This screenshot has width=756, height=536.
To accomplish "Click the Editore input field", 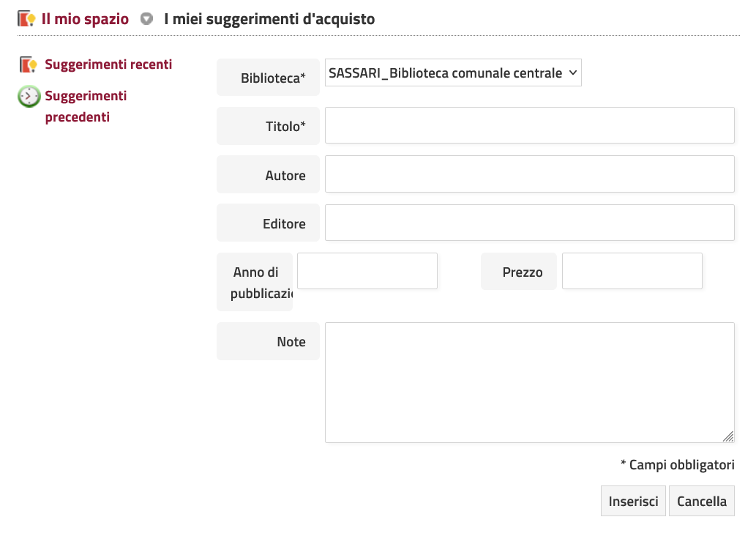I will point(529,223).
